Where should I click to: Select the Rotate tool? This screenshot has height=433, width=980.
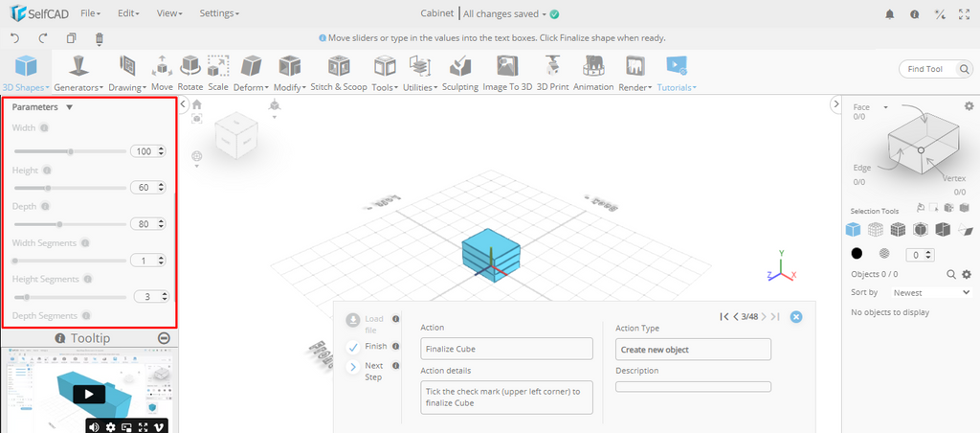pyautogui.click(x=190, y=73)
